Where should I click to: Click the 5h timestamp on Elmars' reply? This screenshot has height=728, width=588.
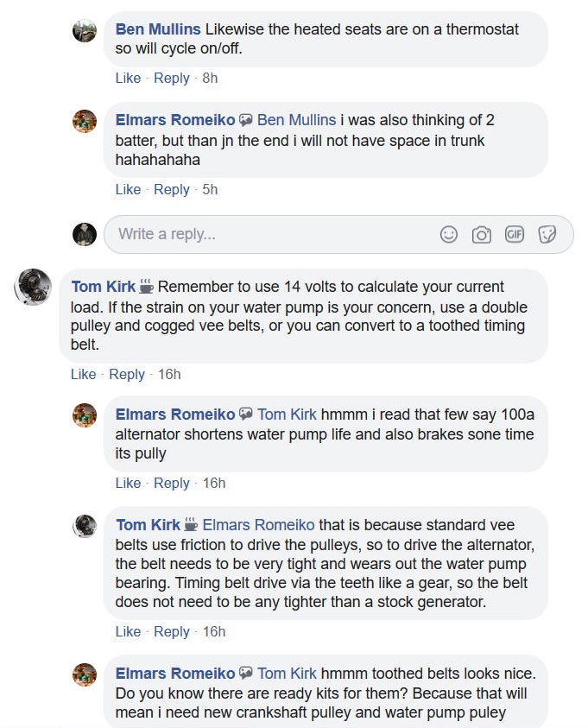[x=210, y=189]
